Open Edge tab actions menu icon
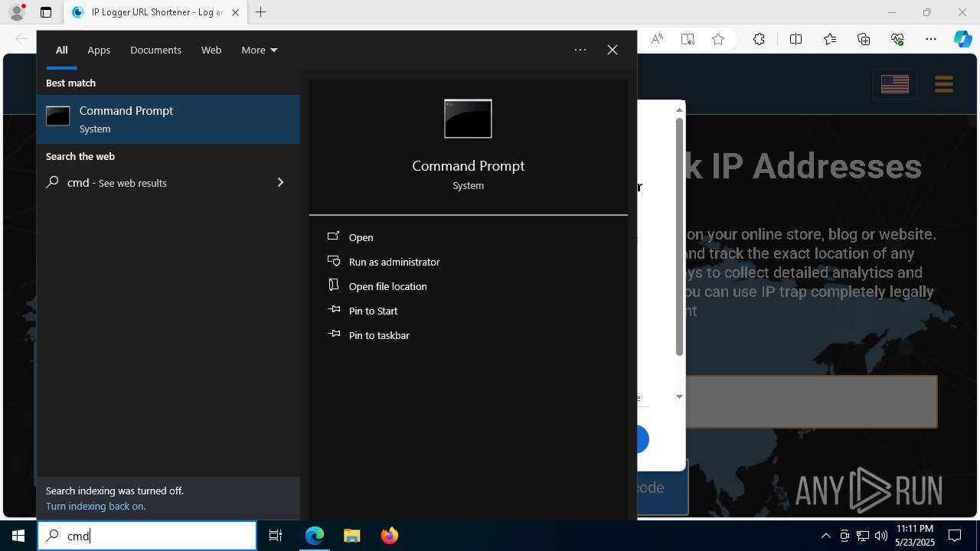The width and height of the screenshot is (980, 551). pos(46,12)
